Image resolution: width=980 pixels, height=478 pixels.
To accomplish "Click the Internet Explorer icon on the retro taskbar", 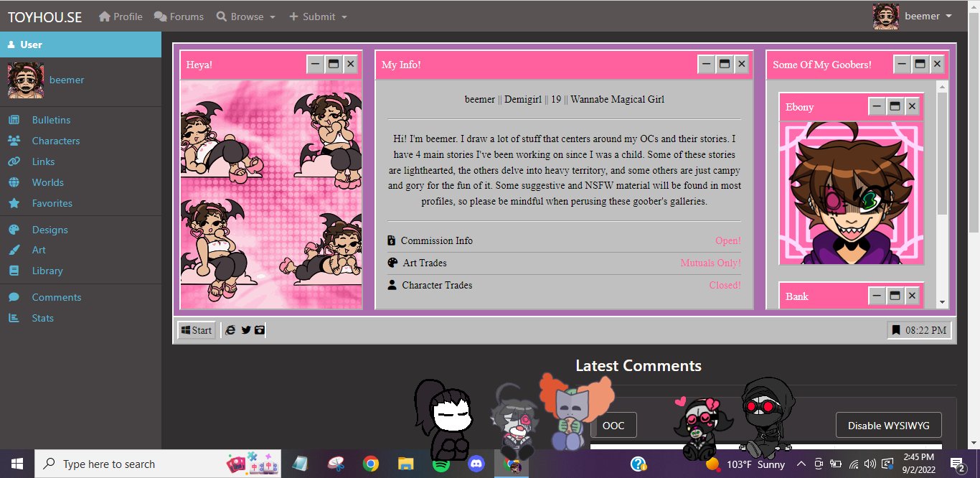I will point(230,329).
